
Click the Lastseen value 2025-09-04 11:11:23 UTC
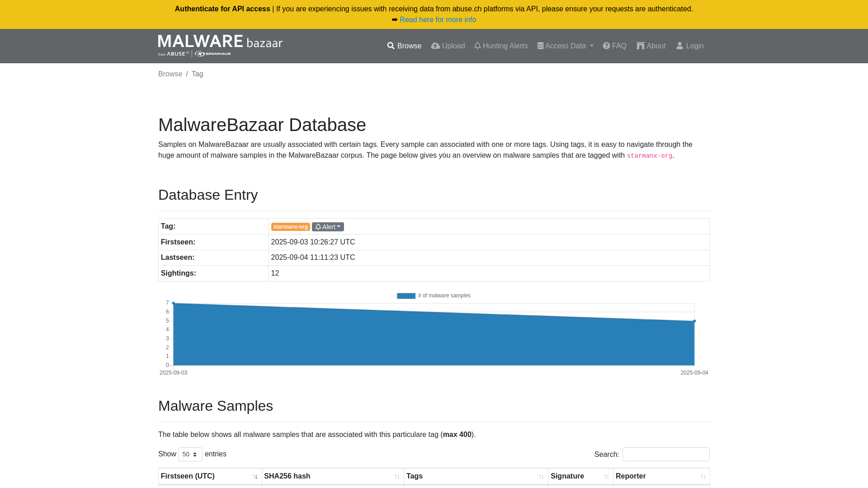tap(313, 258)
